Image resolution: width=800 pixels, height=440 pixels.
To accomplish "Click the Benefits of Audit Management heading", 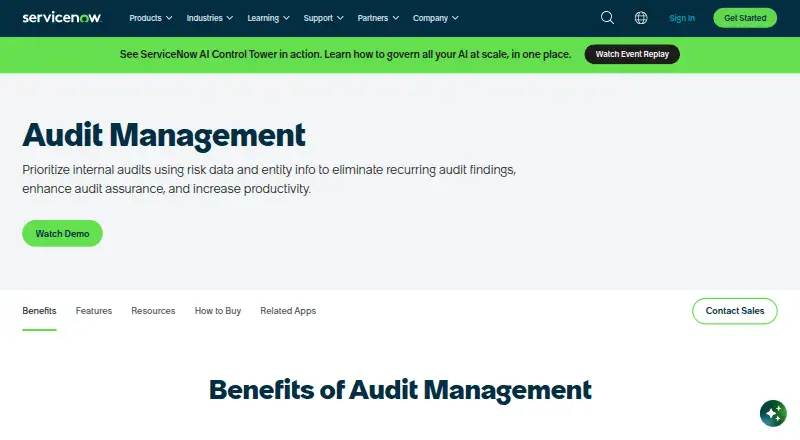I will [400, 390].
